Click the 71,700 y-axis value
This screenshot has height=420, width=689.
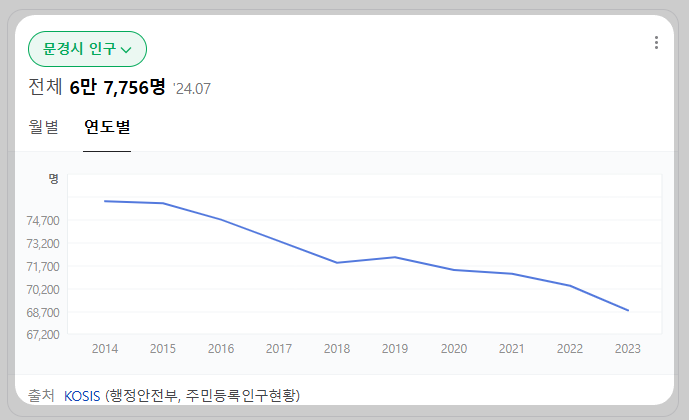(43, 266)
